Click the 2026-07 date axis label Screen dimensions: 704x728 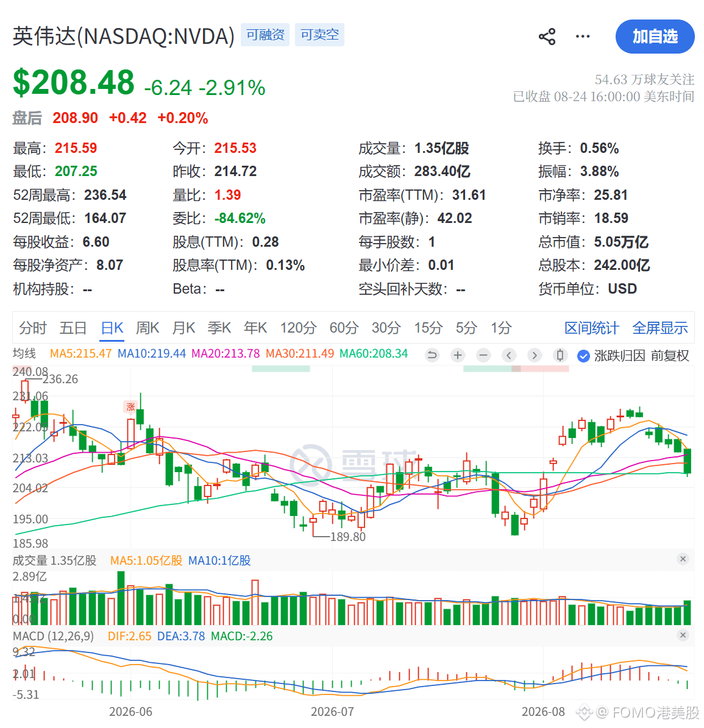tap(333, 712)
